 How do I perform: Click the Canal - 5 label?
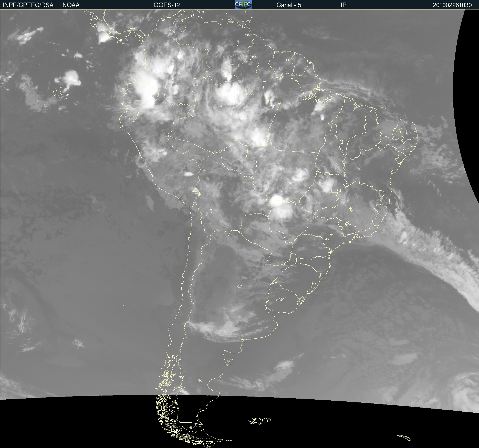click(289, 5)
